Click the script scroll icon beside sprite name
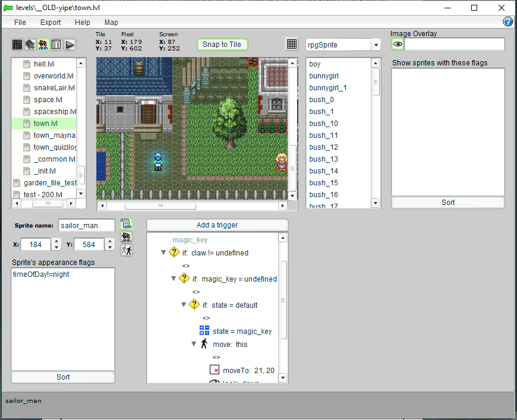 126,224
